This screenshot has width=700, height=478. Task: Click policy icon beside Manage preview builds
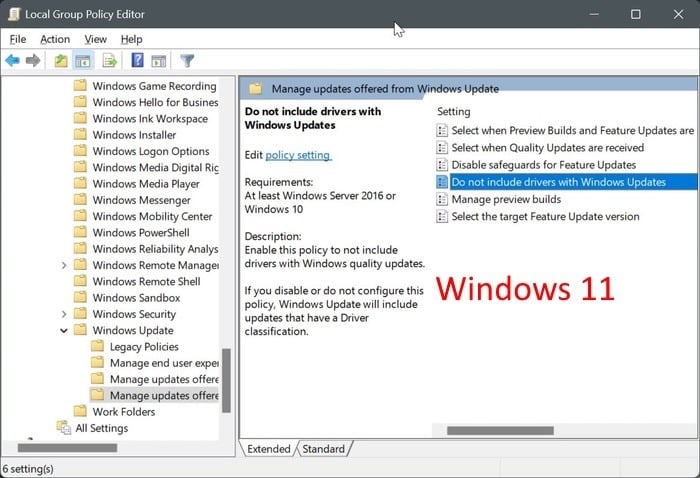coord(442,199)
